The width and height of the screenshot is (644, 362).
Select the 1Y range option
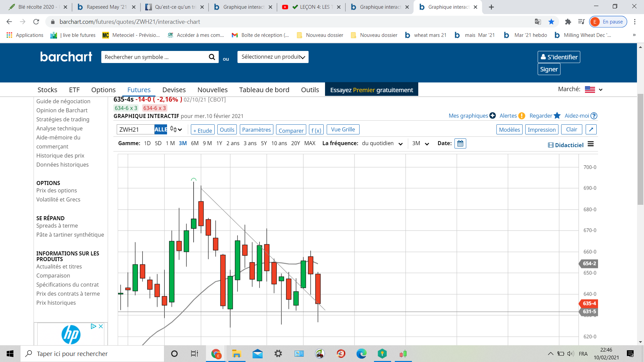[x=219, y=143]
